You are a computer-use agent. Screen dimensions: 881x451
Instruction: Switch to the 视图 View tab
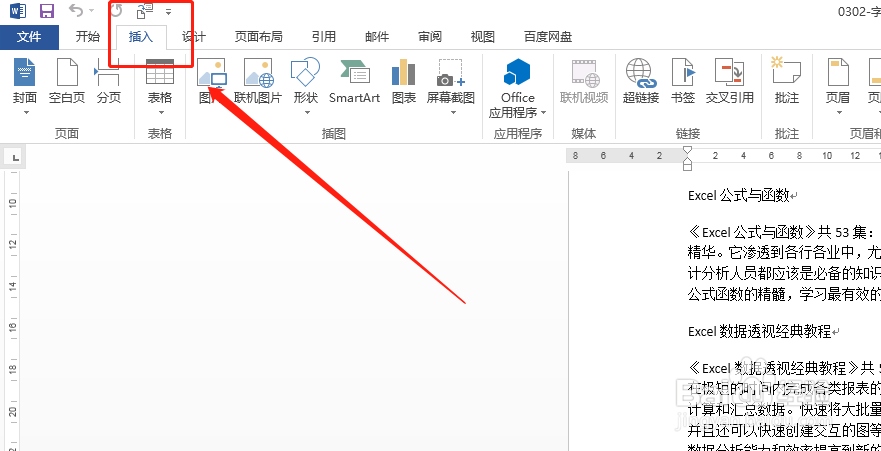[483, 37]
